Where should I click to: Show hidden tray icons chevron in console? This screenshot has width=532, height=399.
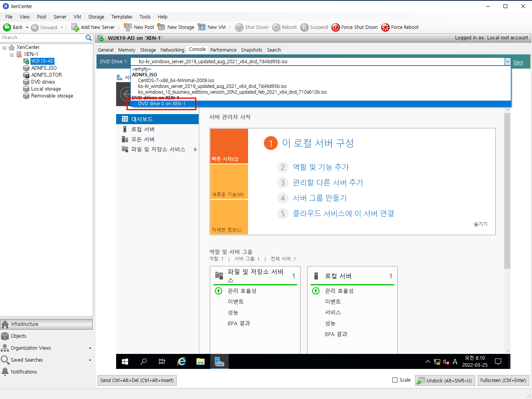[x=427, y=362]
